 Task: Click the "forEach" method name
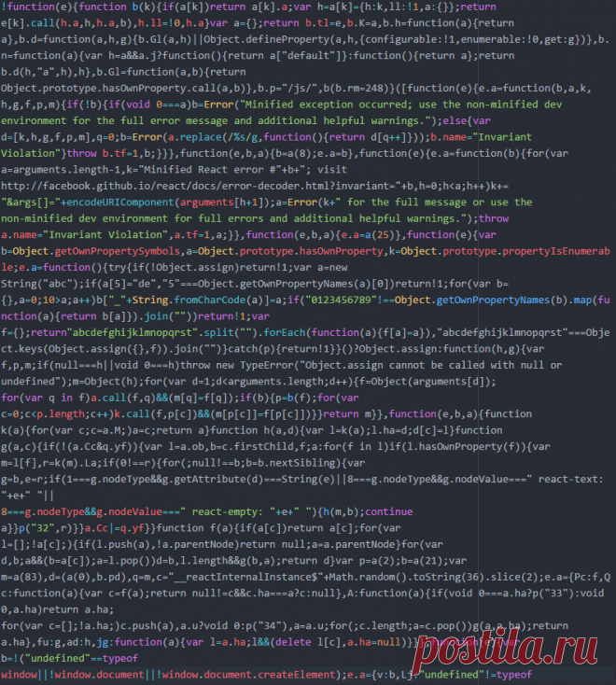(285, 332)
